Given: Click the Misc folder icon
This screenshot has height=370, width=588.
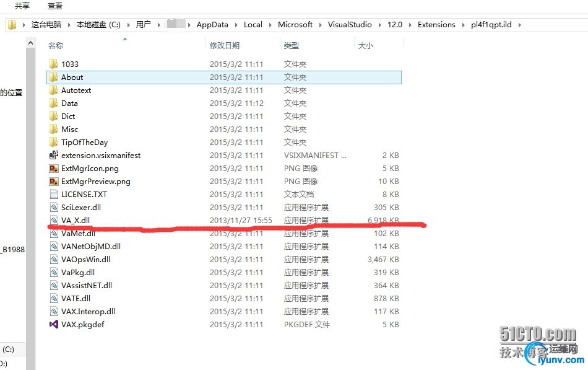Looking at the screenshot, I should tap(54, 129).
